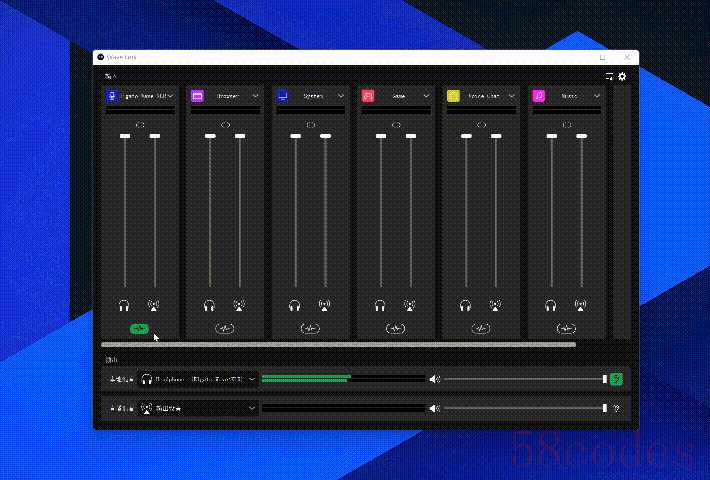Viewport: 710px width, 480px height.
Task: Click the green monitor mix level meter
Action: coord(343,379)
